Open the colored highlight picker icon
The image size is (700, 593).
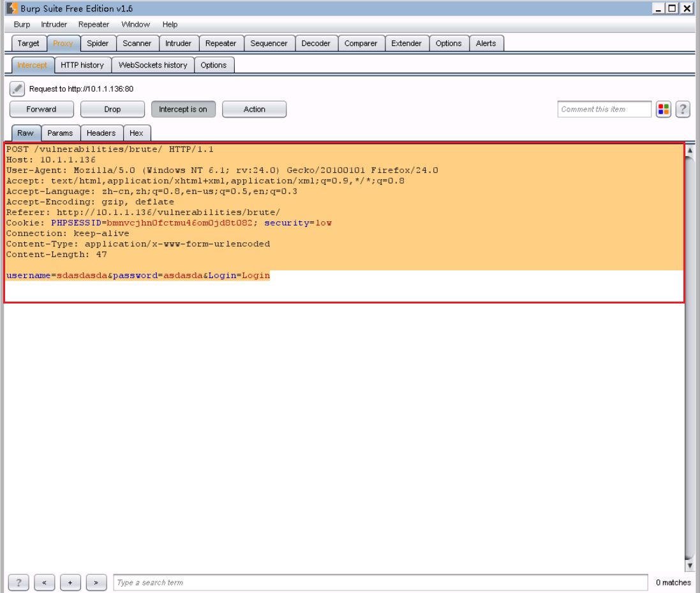(x=664, y=109)
